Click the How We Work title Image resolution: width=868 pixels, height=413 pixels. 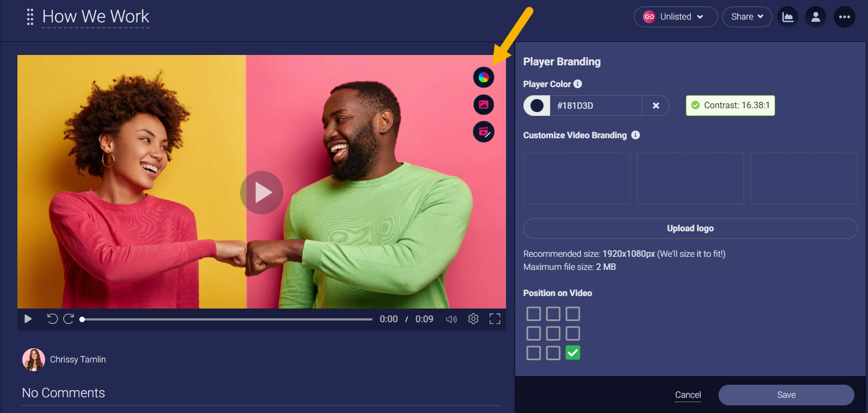[x=96, y=17]
